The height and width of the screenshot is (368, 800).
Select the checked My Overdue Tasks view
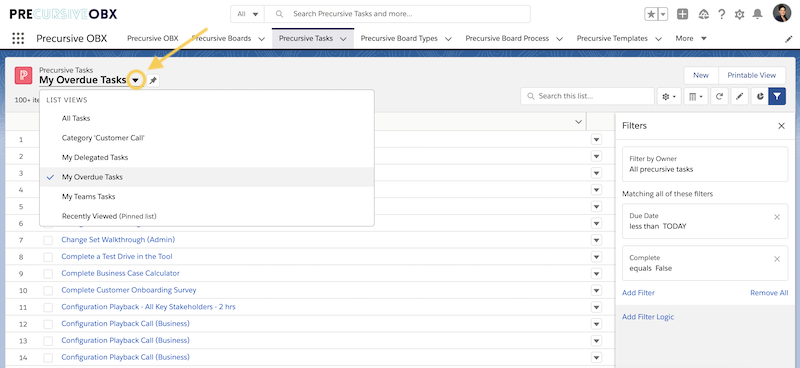coord(207,177)
